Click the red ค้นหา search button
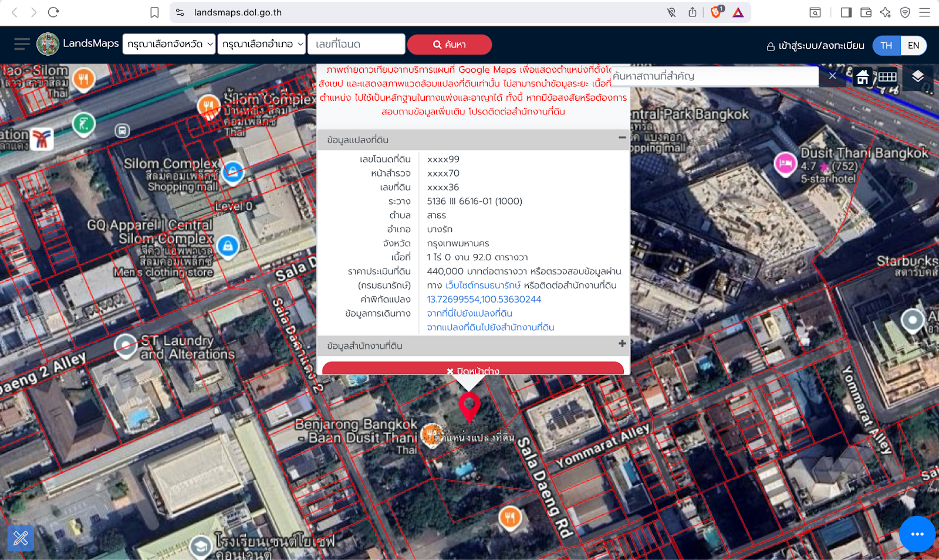The width and height of the screenshot is (939, 560). tap(450, 45)
